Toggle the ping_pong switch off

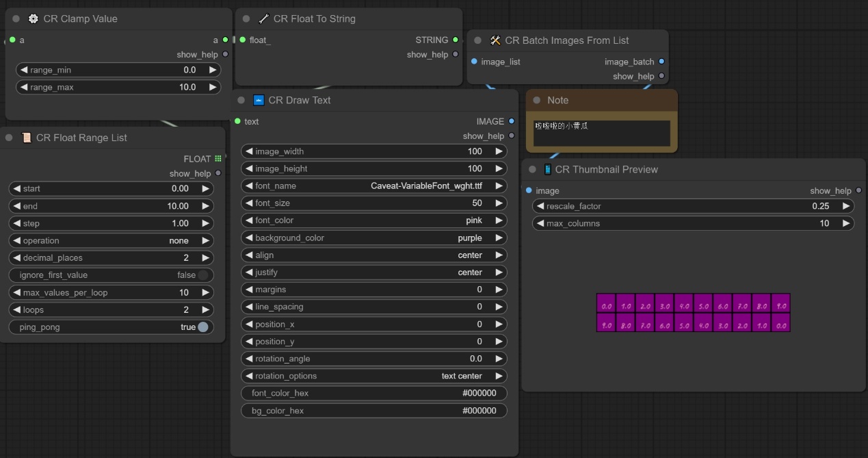coord(202,327)
